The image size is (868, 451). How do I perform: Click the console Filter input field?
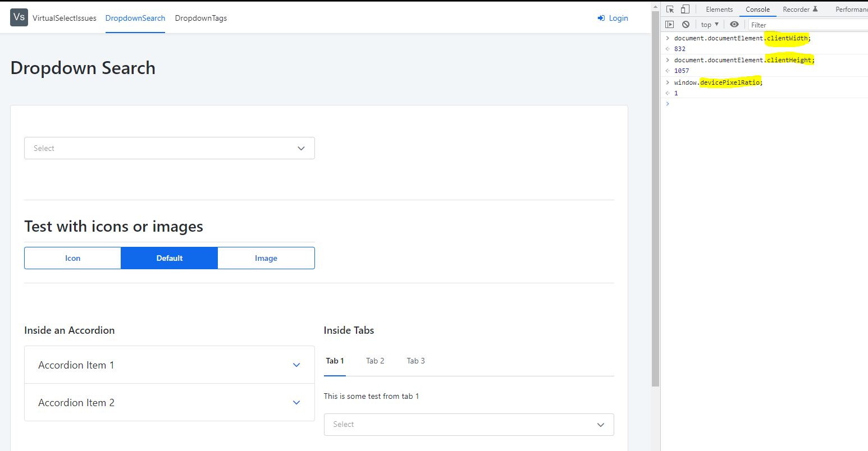click(x=797, y=24)
